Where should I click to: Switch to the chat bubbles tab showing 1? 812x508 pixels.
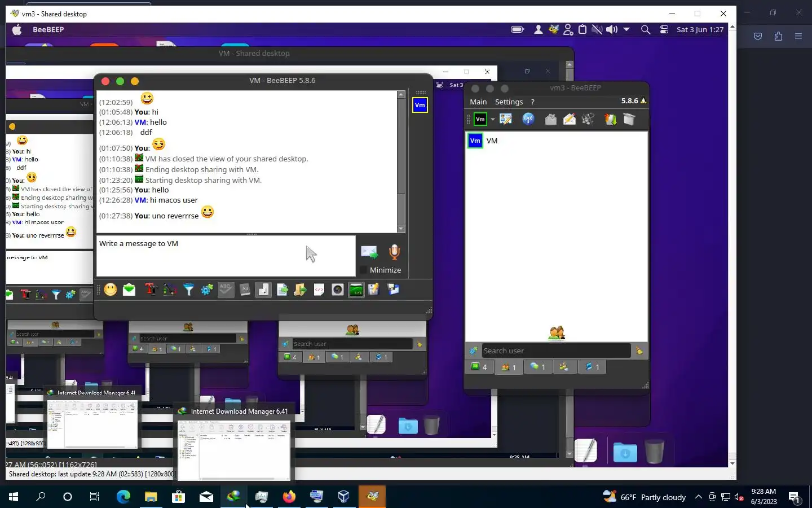538,367
